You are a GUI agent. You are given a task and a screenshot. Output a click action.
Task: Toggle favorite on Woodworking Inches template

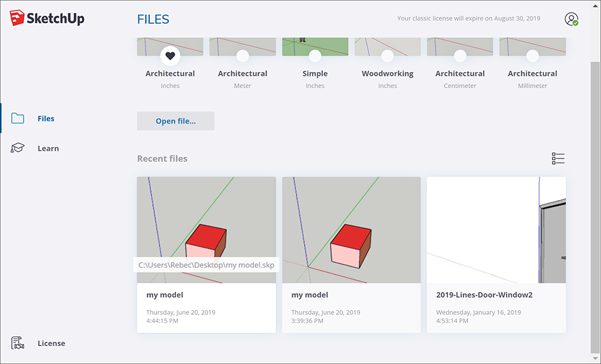pyautogui.click(x=387, y=56)
